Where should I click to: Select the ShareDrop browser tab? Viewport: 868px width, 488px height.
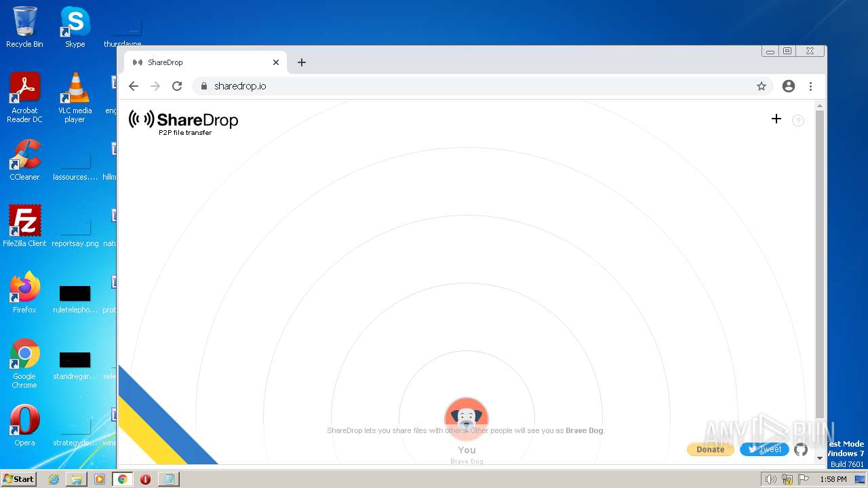205,62
